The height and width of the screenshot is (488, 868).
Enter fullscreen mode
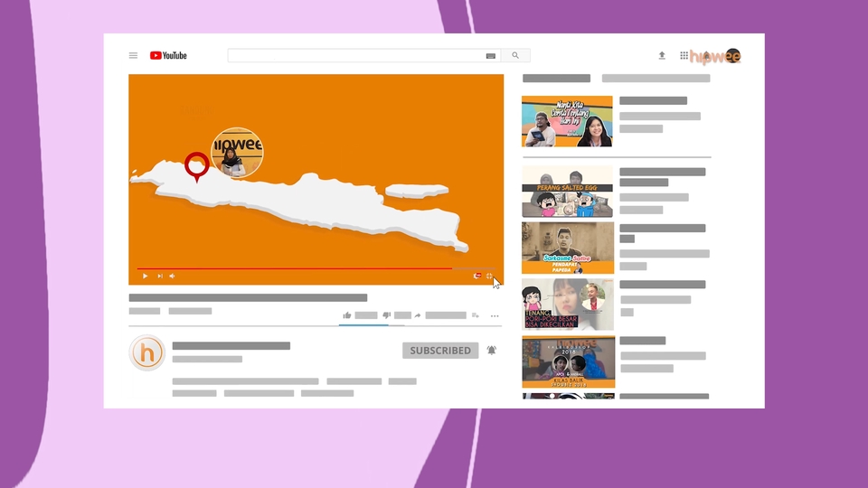point(489,276)
